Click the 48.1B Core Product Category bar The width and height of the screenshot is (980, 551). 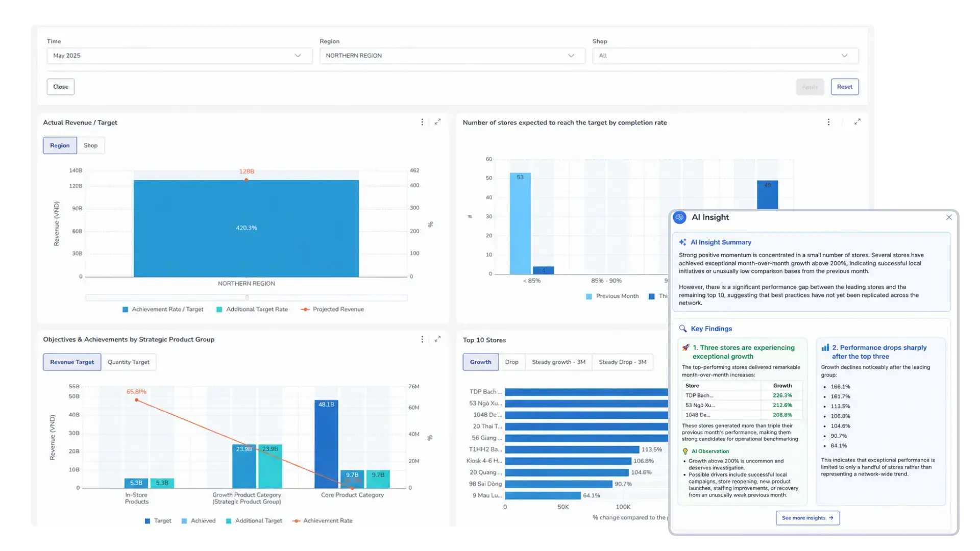click(326, 444)
